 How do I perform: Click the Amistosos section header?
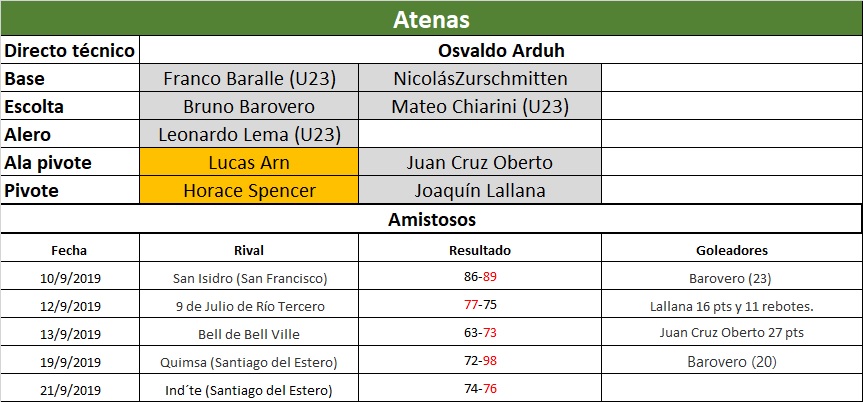tap(431, 218)
